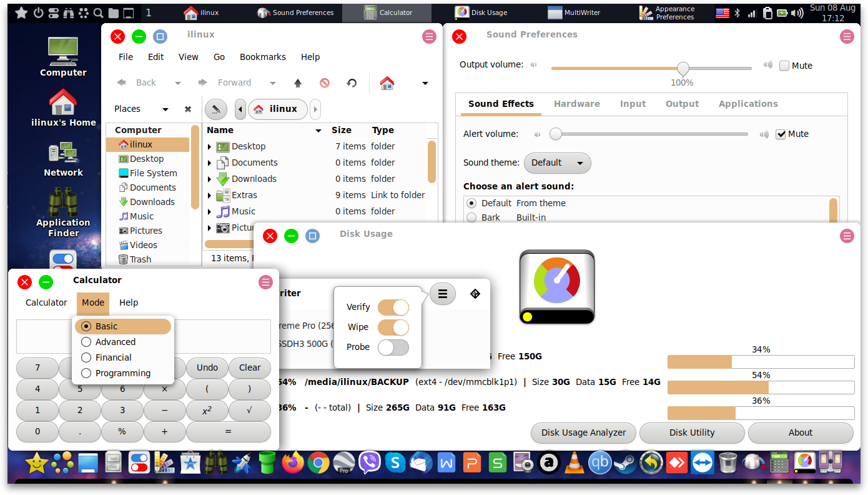This screenshot has width=868, height=495.
Task: Uncheck the Mute box for alert volume
Action: (781, 134)
